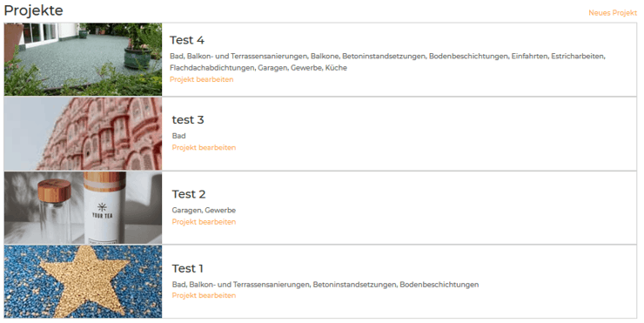Select the Test 4 project title

click(x=187, y=40)
